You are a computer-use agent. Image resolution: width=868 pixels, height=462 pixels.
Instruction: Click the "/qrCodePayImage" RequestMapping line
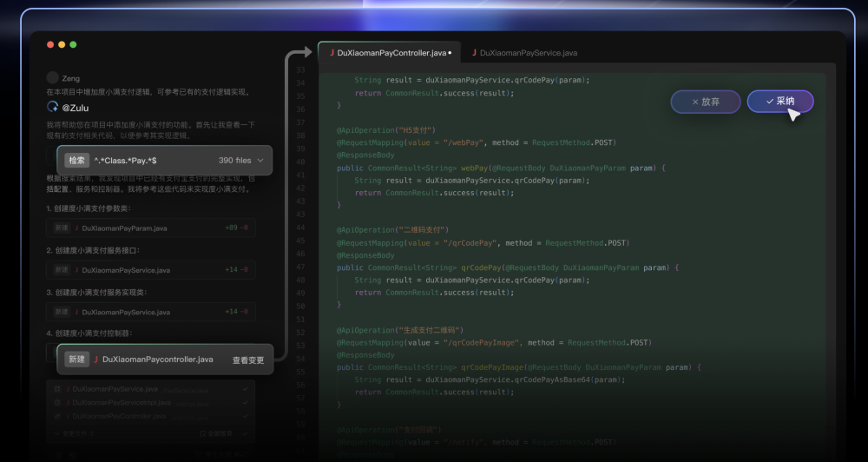494,343
